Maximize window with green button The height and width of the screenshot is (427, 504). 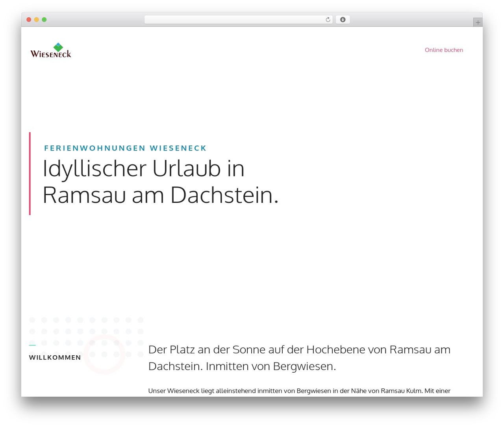[x=44, y=20]
